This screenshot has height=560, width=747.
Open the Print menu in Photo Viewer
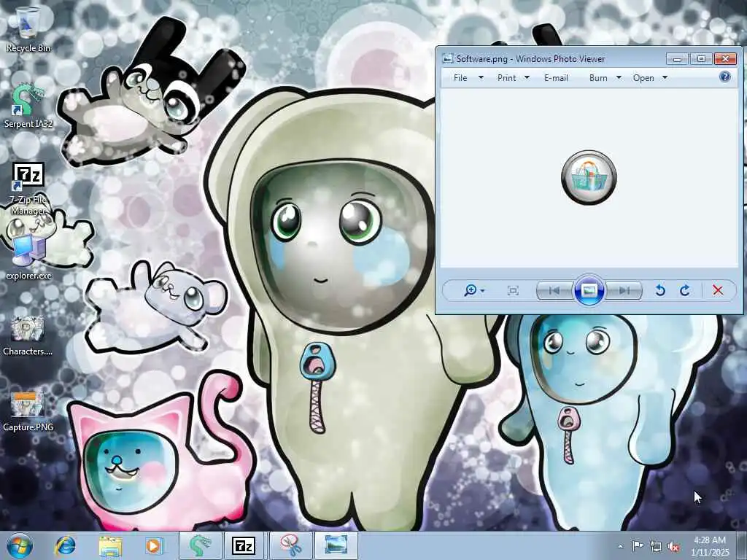coord(506,77)
